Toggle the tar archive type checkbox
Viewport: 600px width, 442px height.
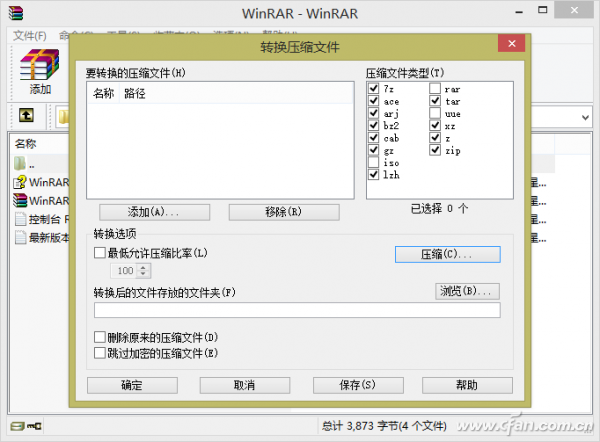[x=435, y=101]
